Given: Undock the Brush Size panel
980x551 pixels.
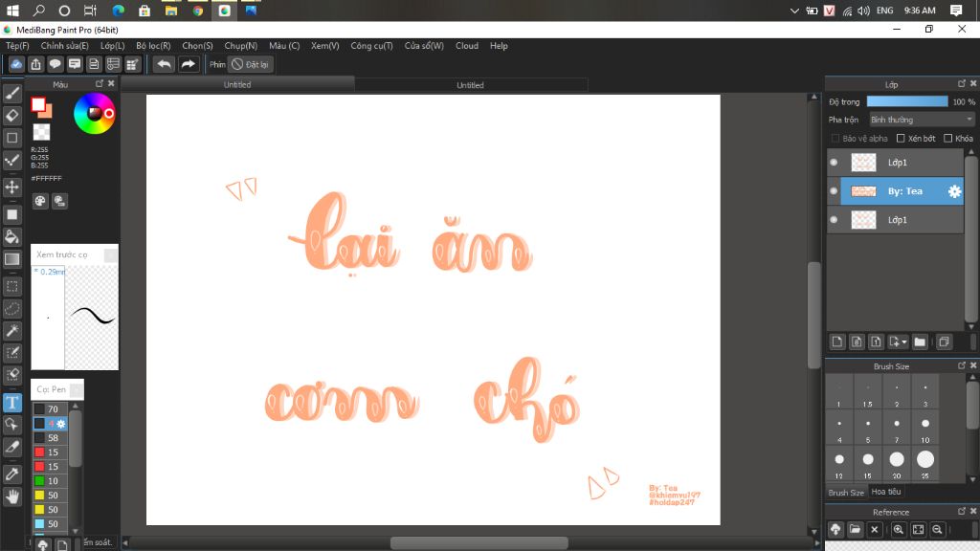Looking at the screenshot, I should tap(962, 365).
